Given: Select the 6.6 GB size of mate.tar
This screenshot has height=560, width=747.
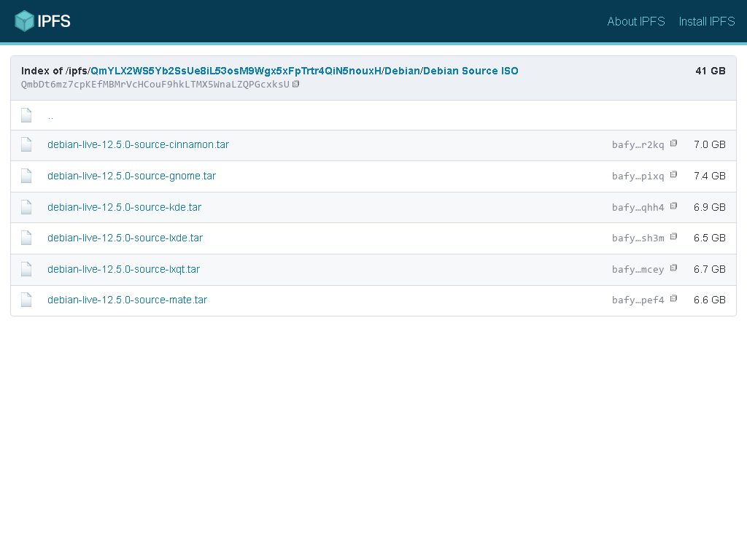Looking at the screenshot, I should [x=709, y=300].
